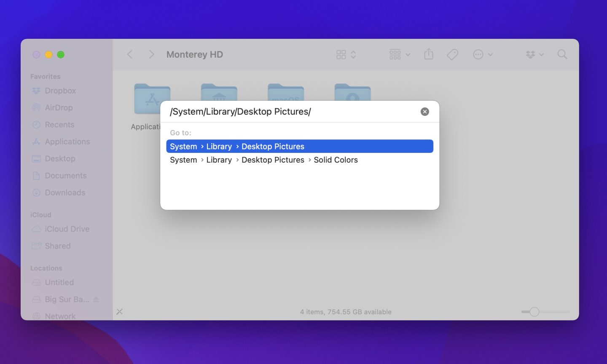Open the Share icon in the toolbar
This screenshot has height=364, width=607.
tap(429, 54)
